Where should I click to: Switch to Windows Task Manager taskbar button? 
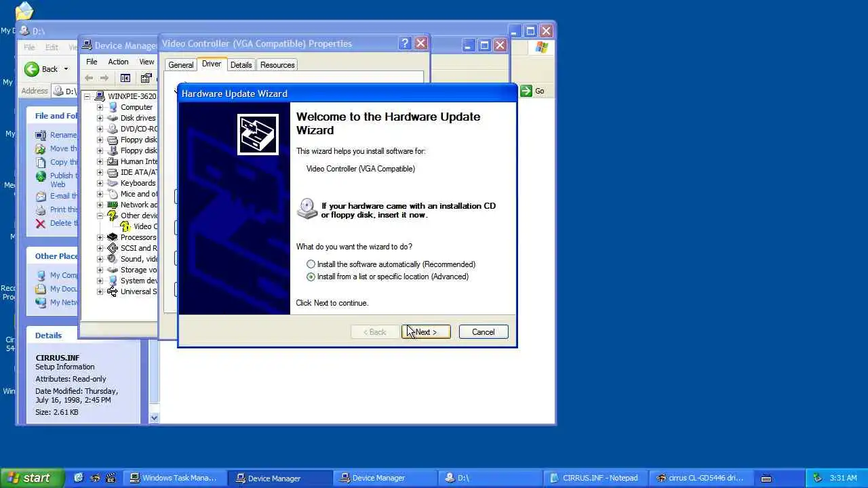click(x=174, y=478)
